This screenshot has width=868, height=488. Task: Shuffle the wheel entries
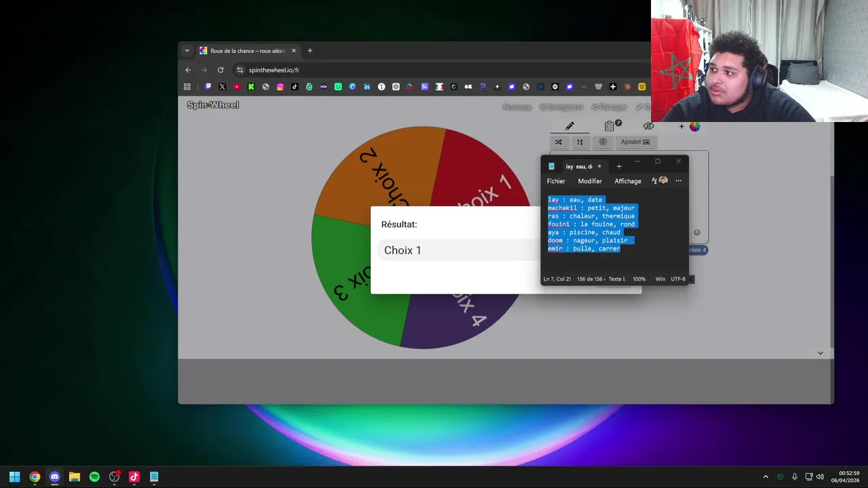tap(558, 142)
